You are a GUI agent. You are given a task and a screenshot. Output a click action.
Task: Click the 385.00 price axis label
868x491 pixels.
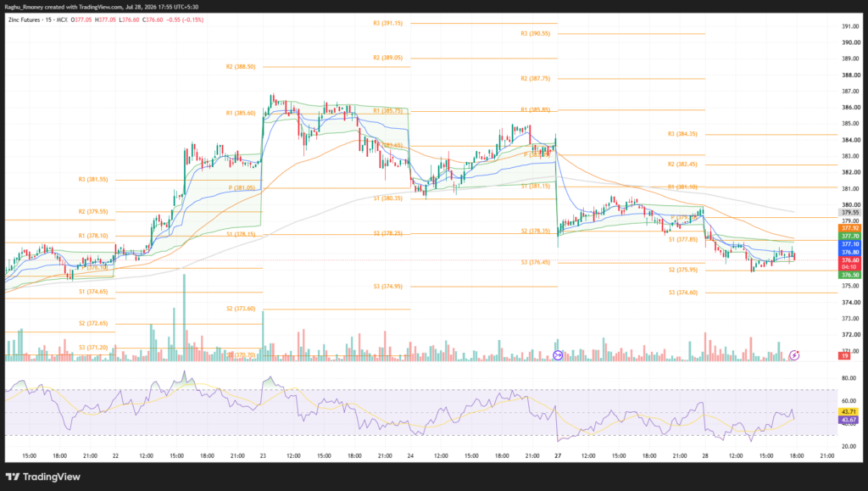(x=851, y=124)
